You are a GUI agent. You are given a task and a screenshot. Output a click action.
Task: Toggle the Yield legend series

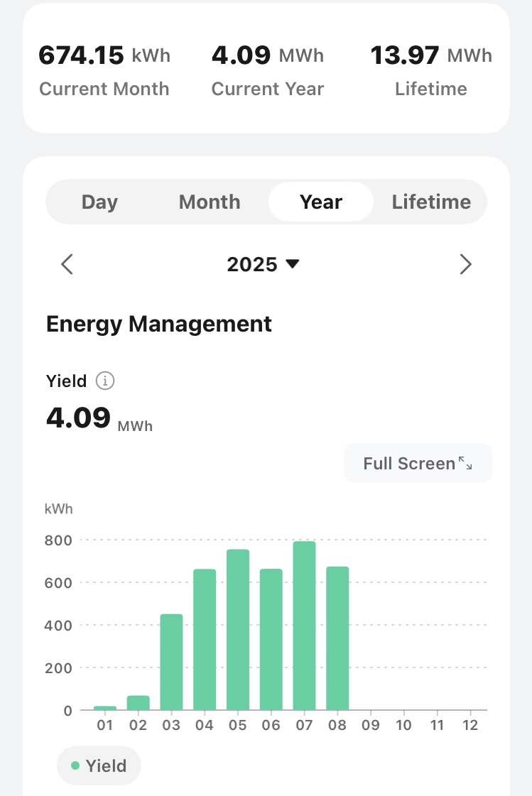[99, 766]
